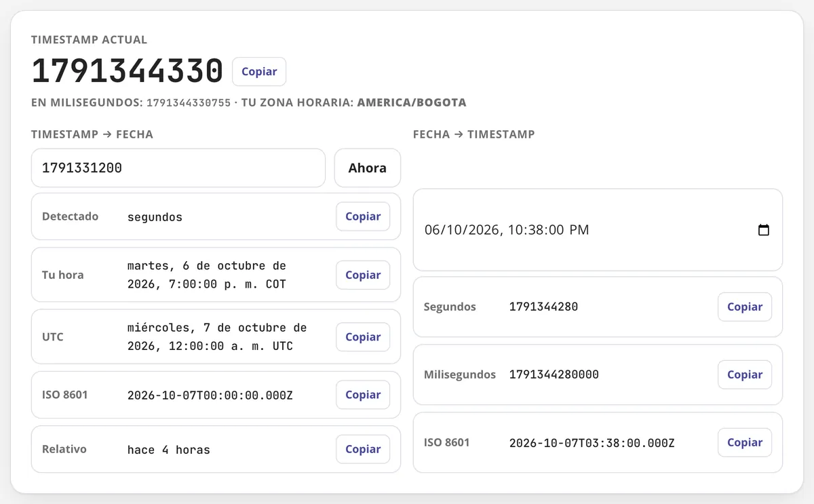This screenshot has width=814, height=504.
Task: Copy the Detectado segundos value
Action: coord(363,216)
